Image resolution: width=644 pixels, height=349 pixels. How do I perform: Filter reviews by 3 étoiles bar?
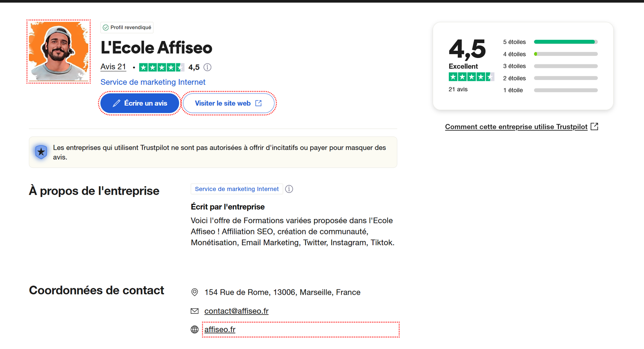pos(566,66)
